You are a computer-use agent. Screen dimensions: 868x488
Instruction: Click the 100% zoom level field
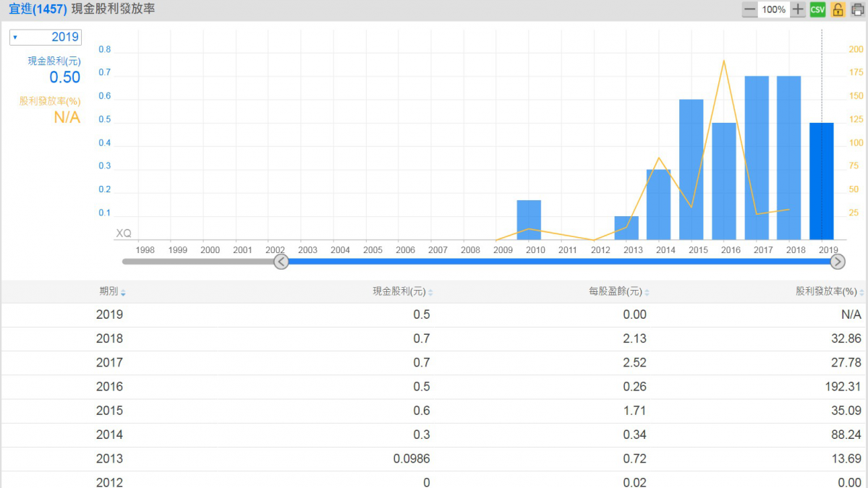(x=773, y=9)
